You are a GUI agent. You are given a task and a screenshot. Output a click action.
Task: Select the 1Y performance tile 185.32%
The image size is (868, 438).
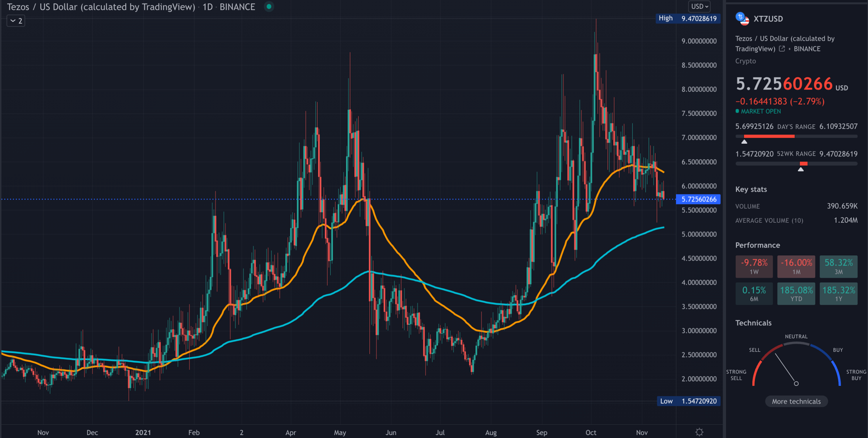pyautogui.click(x=838, y=294)
